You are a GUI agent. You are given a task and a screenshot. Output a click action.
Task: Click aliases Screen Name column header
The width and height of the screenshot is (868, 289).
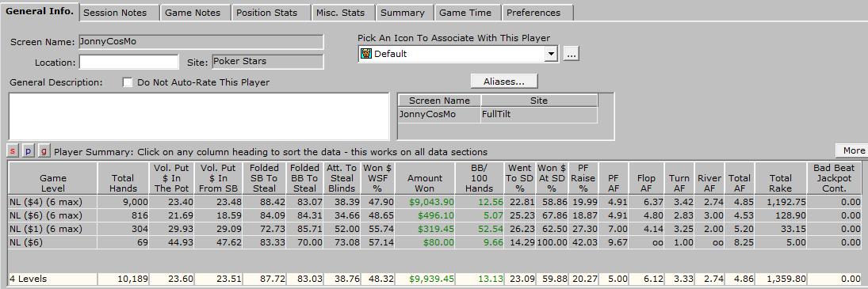pyautogui.click(x=439, y=101)
